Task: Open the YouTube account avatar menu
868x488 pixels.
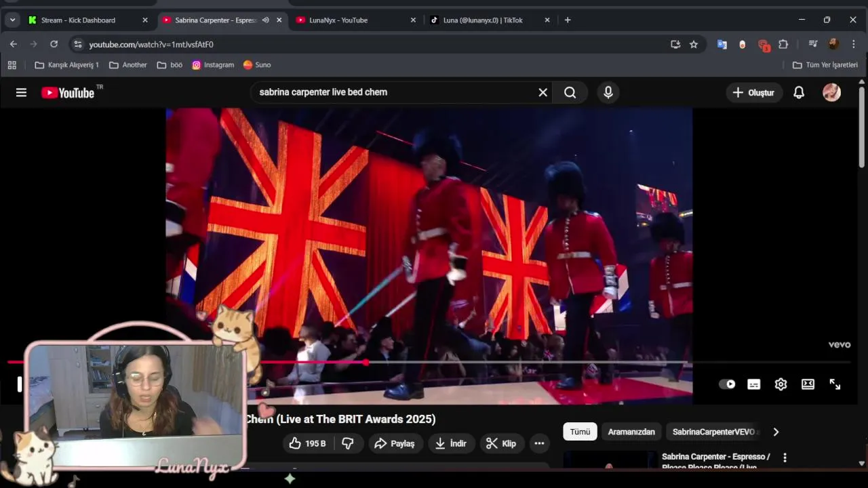Action: 831,93
